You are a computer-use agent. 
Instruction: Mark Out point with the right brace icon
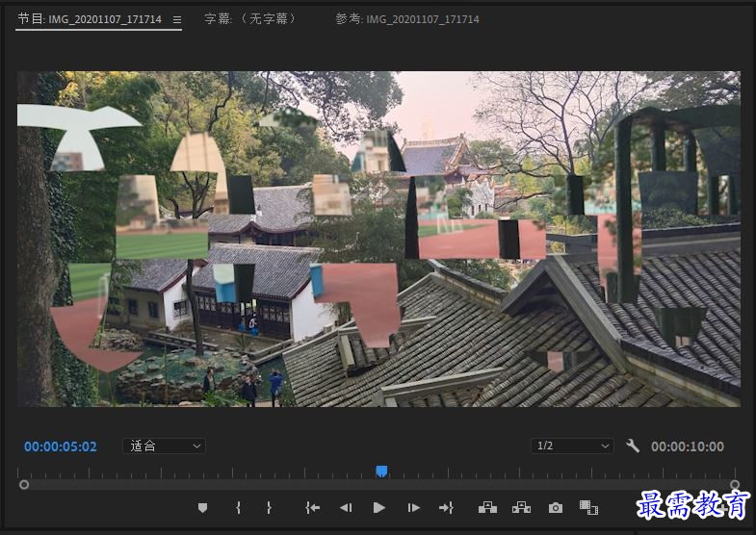click(x=269, y=507)
